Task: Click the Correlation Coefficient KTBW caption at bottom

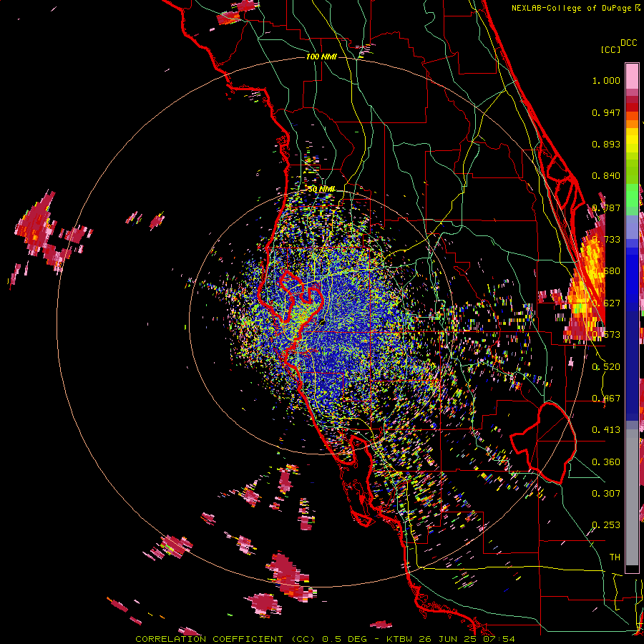Action: pyautogui.click(x=325, y=639)
